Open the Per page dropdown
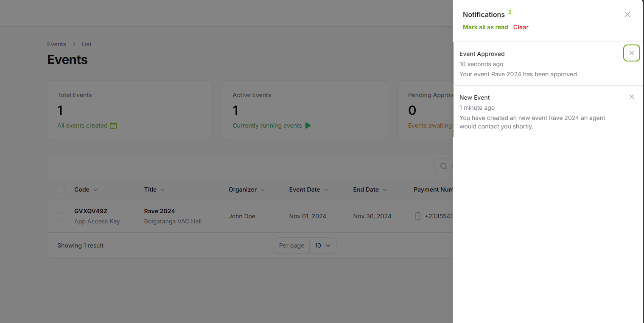 coord(323,245)
